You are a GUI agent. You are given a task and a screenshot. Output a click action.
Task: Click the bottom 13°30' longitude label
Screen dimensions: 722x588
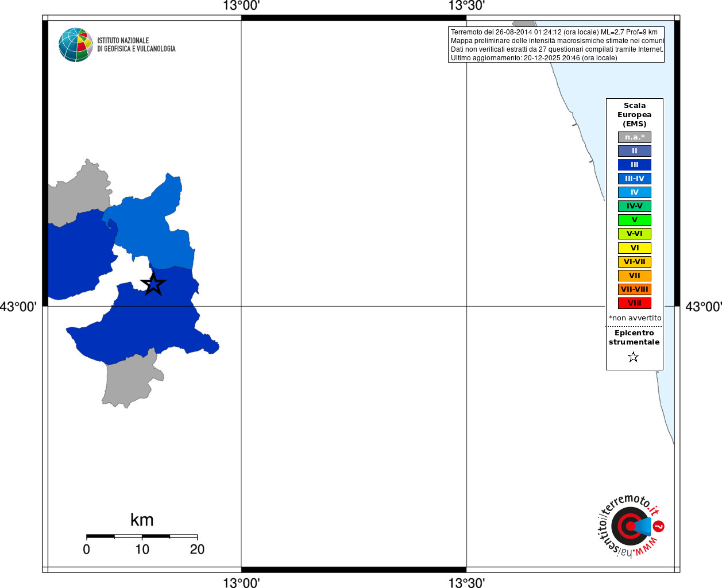point(466,582)
